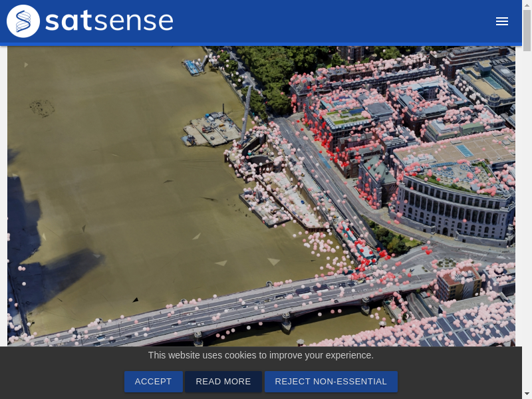Click the cookie notice message text
The height and width of the screenshot is (399, 532).
click(x=261, y=355)
